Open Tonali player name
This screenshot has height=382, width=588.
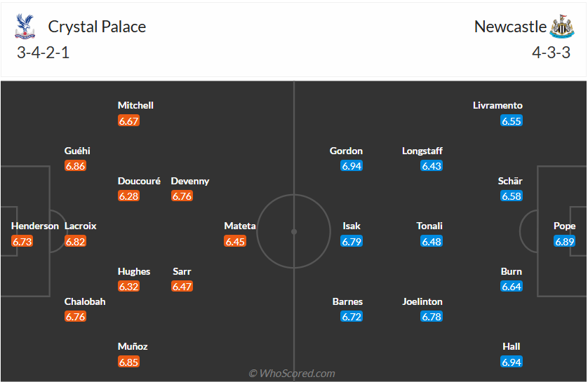pos(429,226)
